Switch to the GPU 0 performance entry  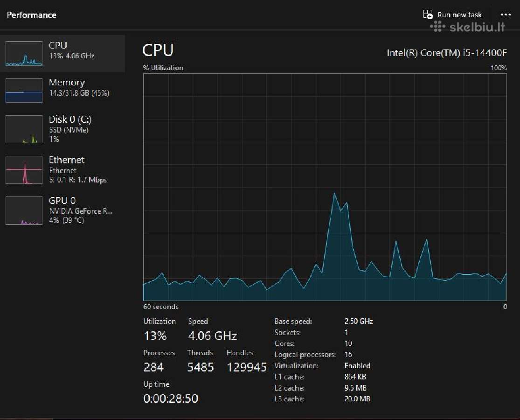(62, 210)
